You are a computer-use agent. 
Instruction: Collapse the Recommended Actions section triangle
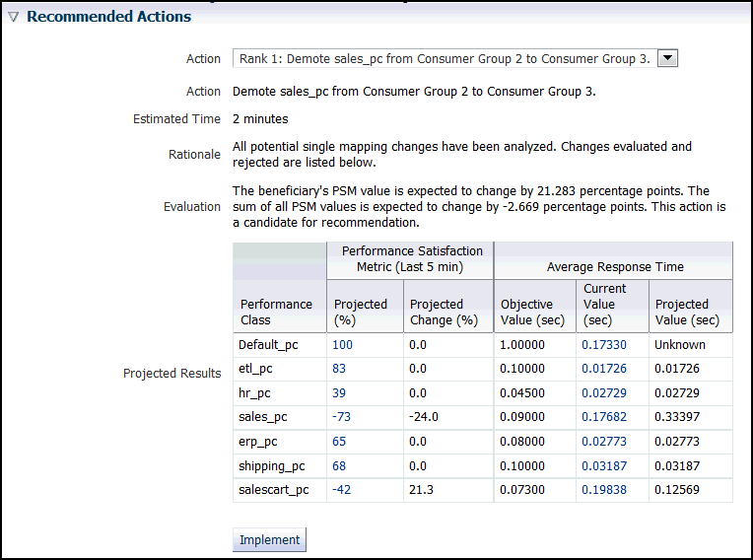pos(13,17)
